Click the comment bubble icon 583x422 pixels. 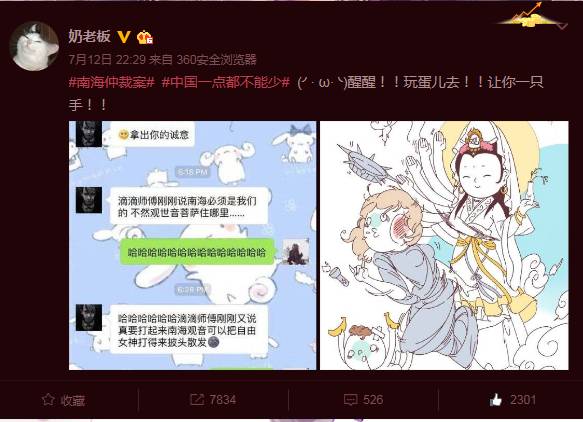[351, 400]
